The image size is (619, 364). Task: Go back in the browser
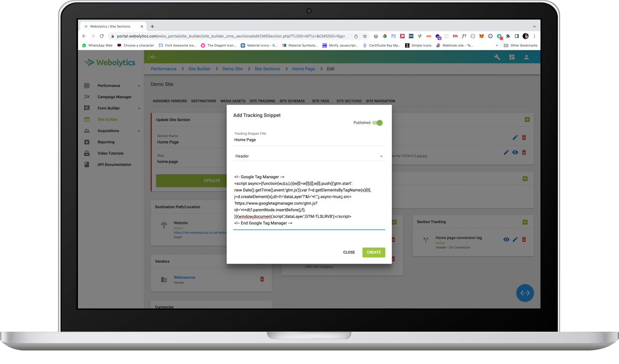click(84, 36)
